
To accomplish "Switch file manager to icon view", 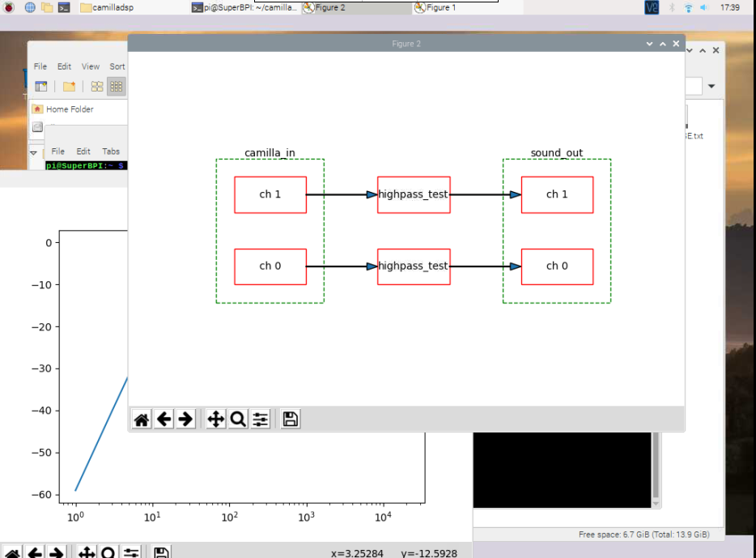I will point(97,87).
